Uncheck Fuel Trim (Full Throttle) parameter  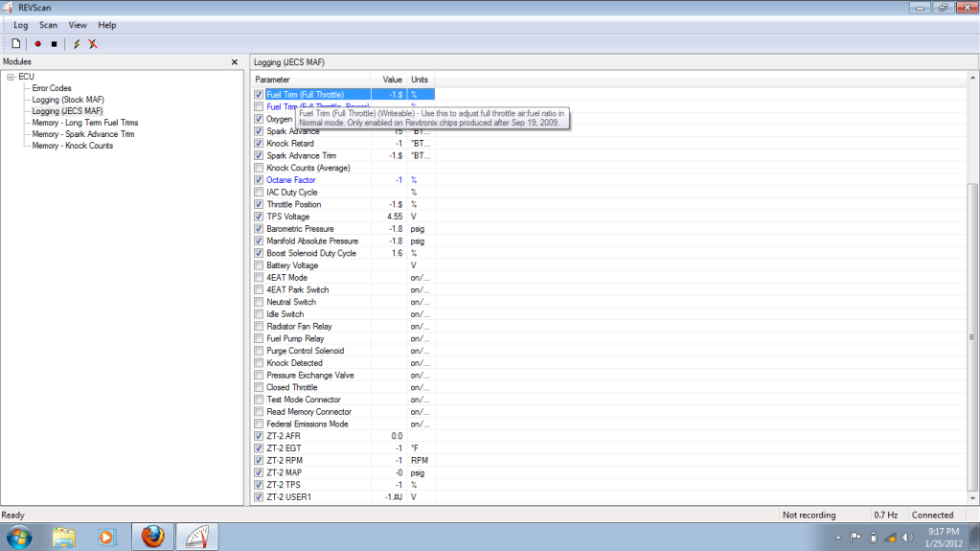(x=259, y=95)
